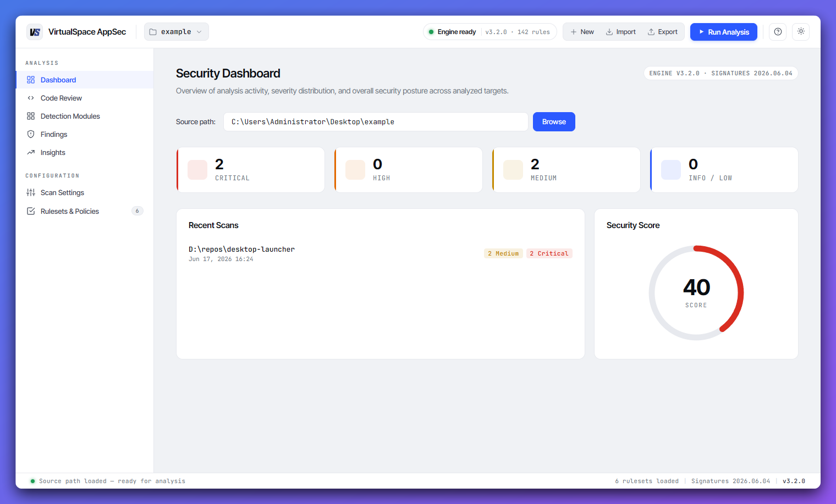
Task: Select the High severity card
Action: 409,170
